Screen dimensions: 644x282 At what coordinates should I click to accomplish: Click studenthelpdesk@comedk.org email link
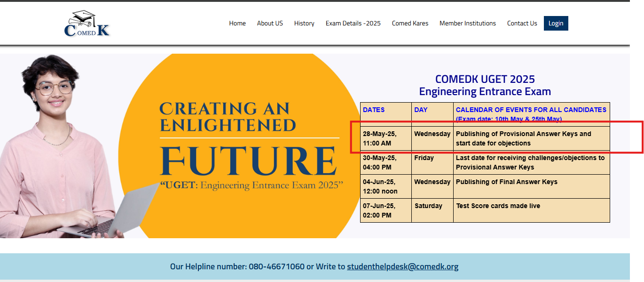(x=402, y=266)
